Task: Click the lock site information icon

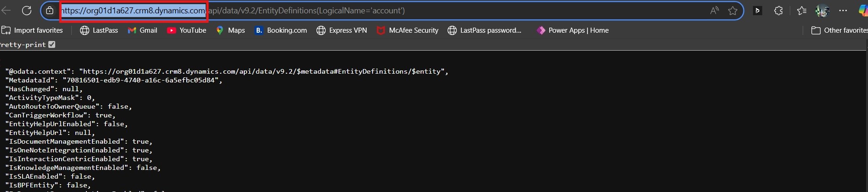Action: [x=50, y=11]
